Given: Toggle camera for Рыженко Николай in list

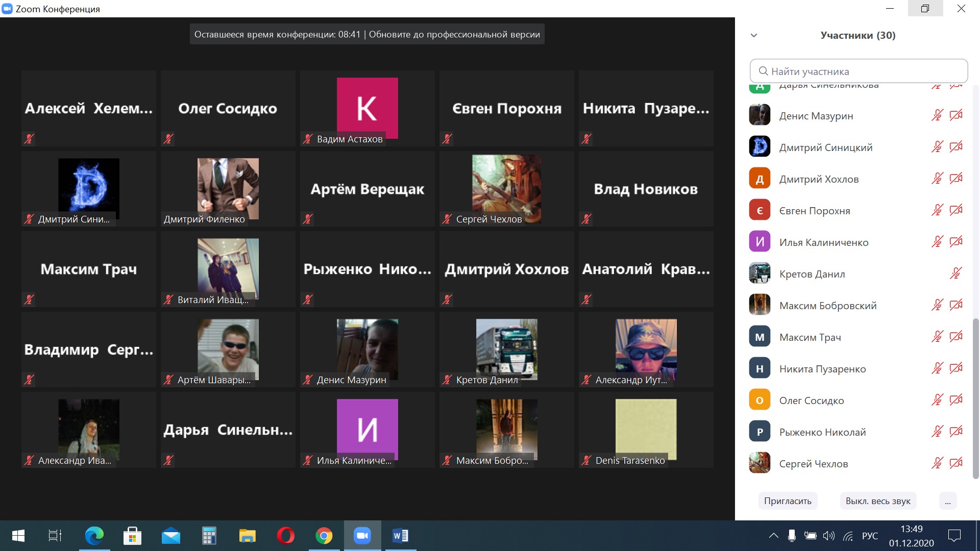Looking at the screenshot, I should (956, 432).
